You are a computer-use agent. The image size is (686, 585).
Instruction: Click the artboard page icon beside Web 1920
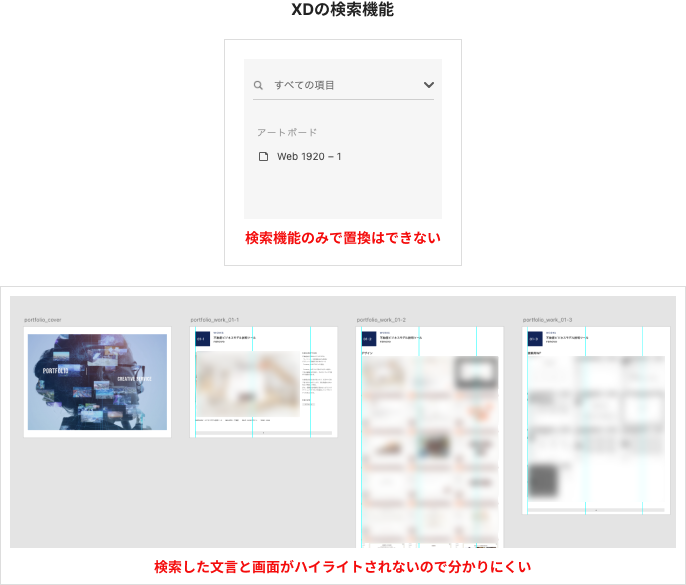(263, 157)
